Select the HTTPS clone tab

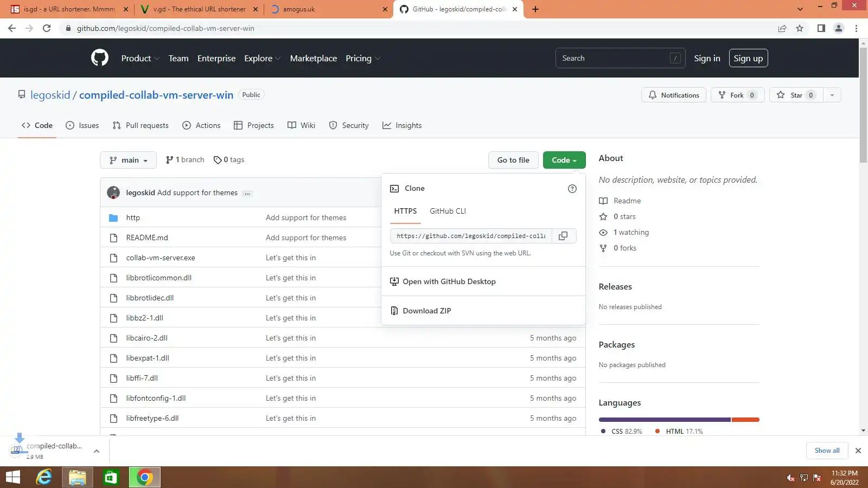pos(405,211)
